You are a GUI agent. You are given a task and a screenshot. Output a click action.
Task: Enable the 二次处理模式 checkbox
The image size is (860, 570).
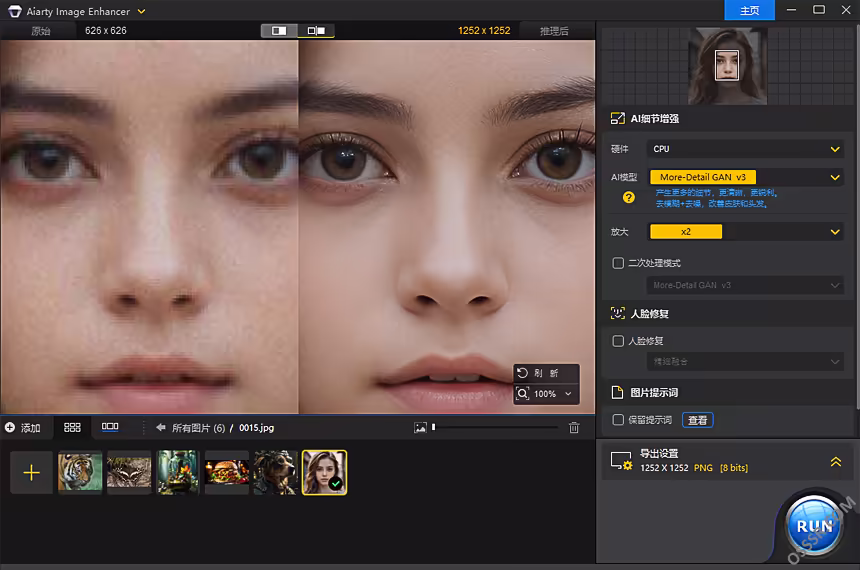coord(618,263)
